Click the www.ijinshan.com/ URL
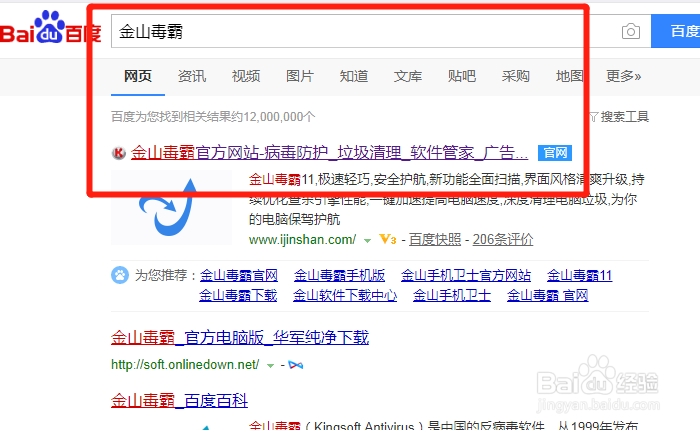The width and height of the screenshot is (700, 430). 302,240
